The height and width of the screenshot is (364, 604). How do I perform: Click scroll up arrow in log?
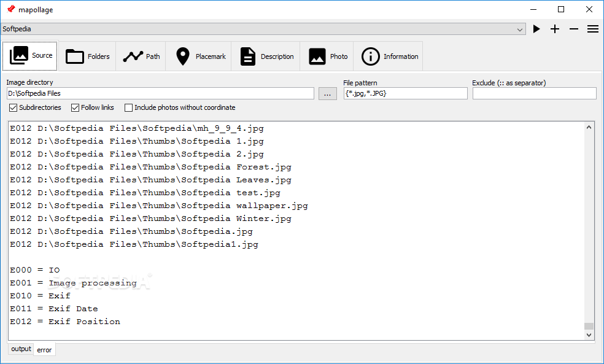coord(589,127)
